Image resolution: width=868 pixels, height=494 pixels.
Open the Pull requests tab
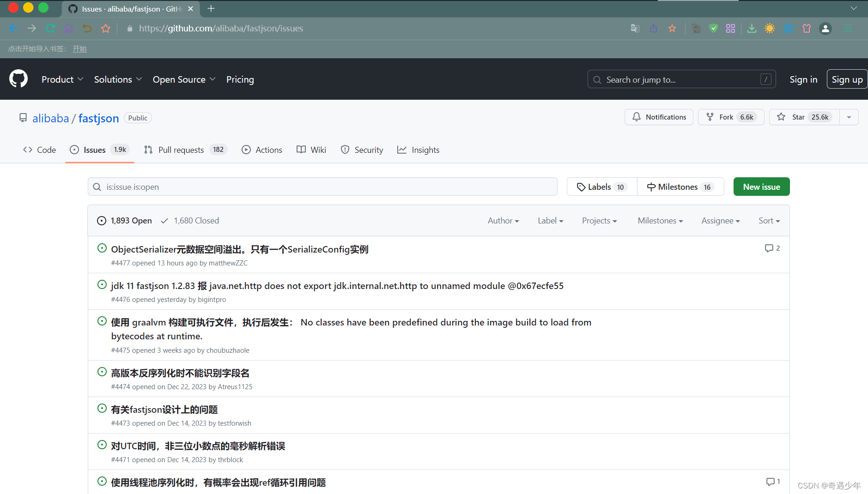[185, 150]
